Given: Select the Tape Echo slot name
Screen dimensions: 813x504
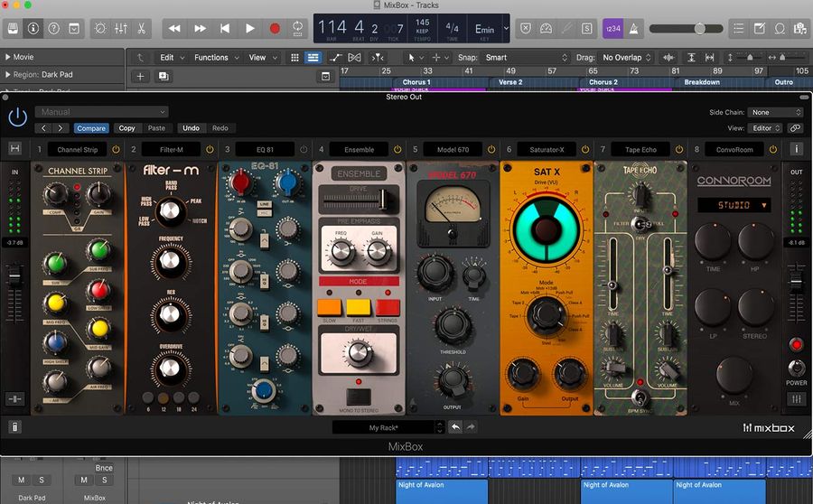Looking at the screenshot, I should (640, 149).
